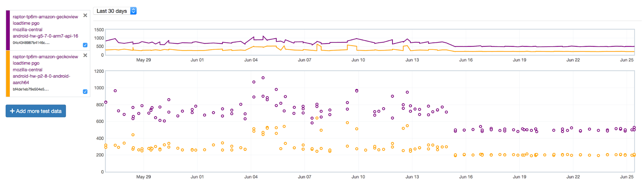The height and width of the screenshot is (189, 644).
Task: Click the signature hash bf4de1eb79e504e5
Action: pyautogui.click(x=31, y=89)
